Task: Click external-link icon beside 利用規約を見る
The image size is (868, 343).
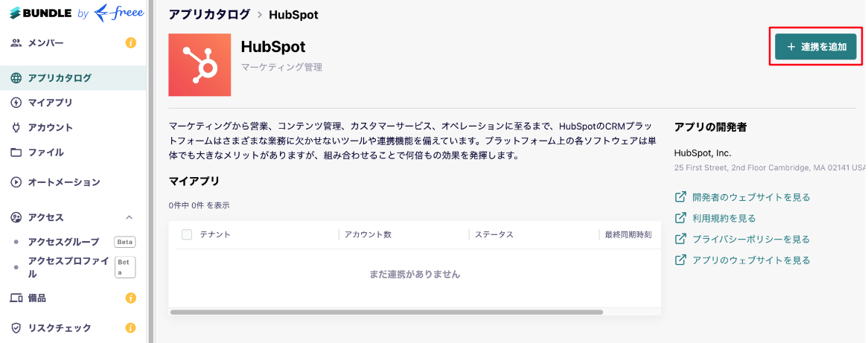Action: click(680, 218)
